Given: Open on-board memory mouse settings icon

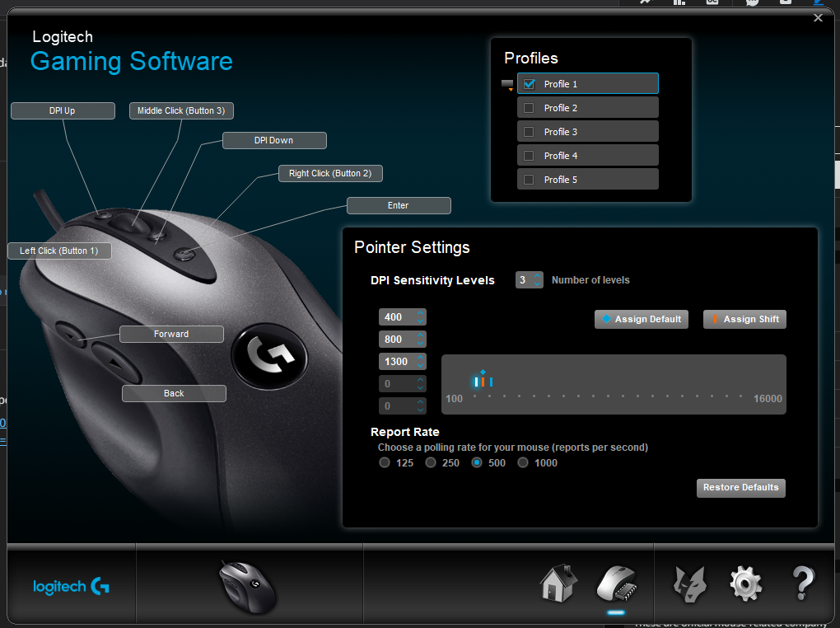Looking at the screenshot, I should coord(617,583).
